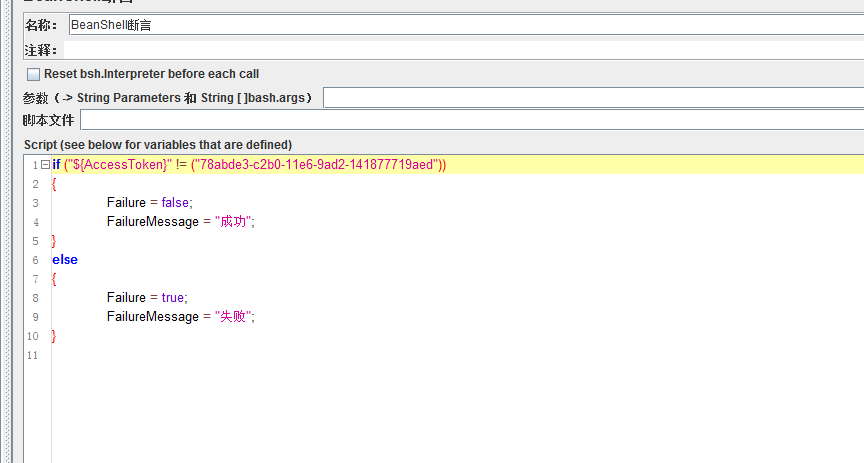The width and height of the screenshot is (864, 463).
Task: Click the opening brace on line 7
Action: (x=54, y=279)
